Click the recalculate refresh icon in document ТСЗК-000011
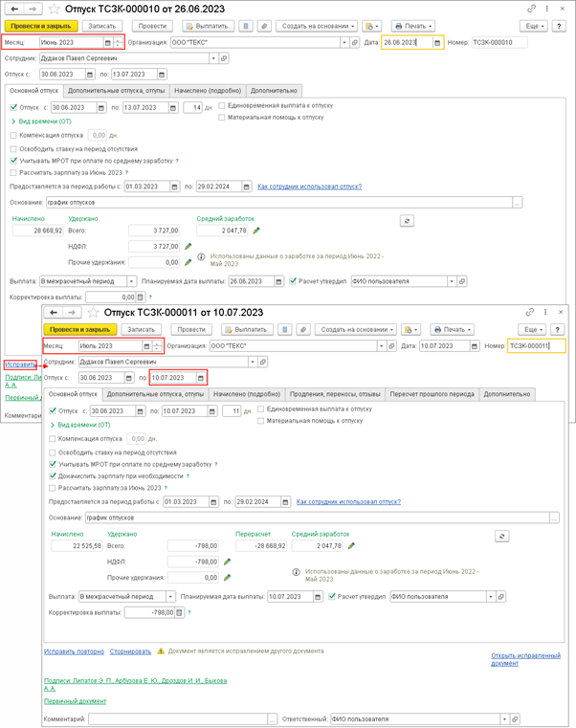The height and width of the screenshot is (728, 576). click(x=501, y=537)
